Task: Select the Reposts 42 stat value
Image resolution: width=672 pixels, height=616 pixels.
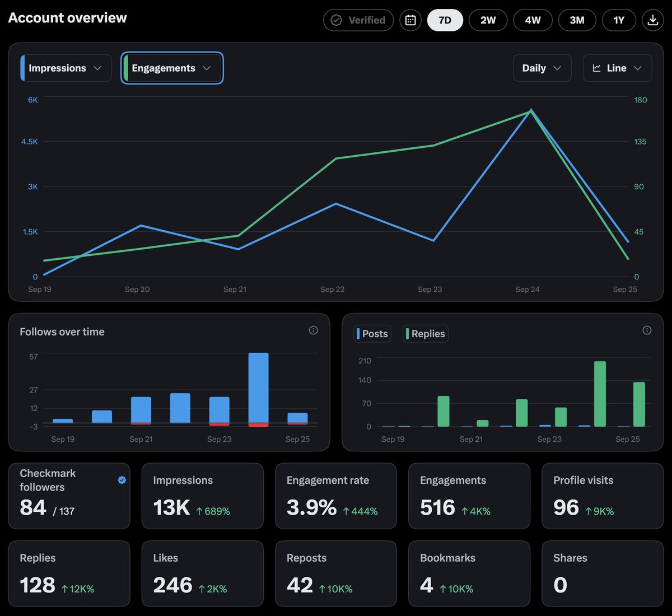Action: [300, 585]
